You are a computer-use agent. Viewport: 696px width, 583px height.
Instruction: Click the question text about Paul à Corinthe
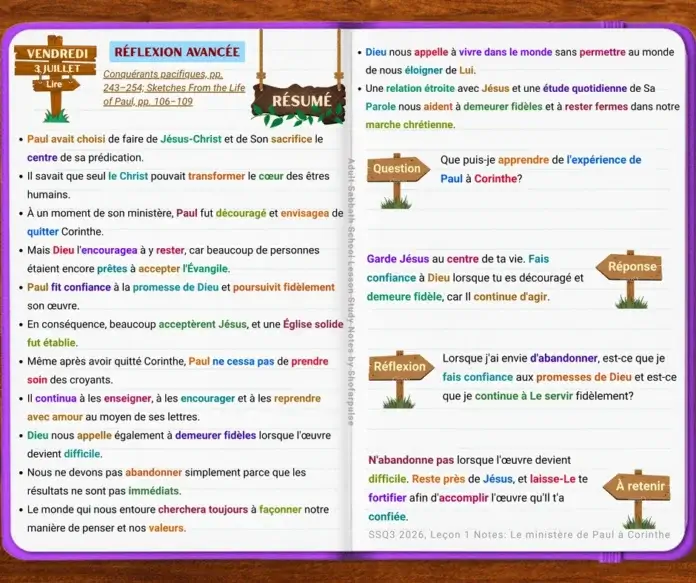click(x=541, y=169)
